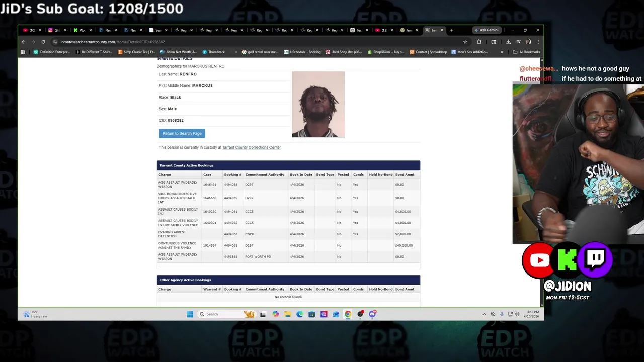Expand the bookmarks bar overflow chevron
This screenshot has height=362, width=644.
point(502,52)
